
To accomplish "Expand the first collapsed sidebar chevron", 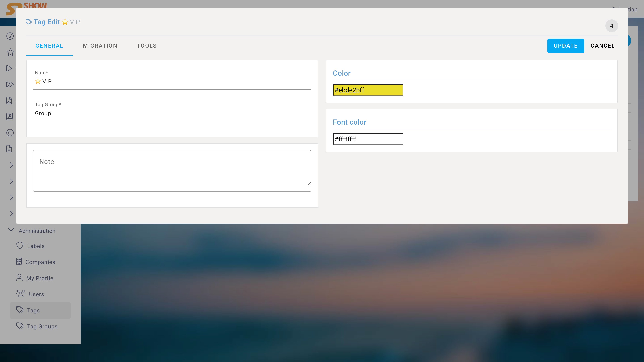I will tap(11, 165).
